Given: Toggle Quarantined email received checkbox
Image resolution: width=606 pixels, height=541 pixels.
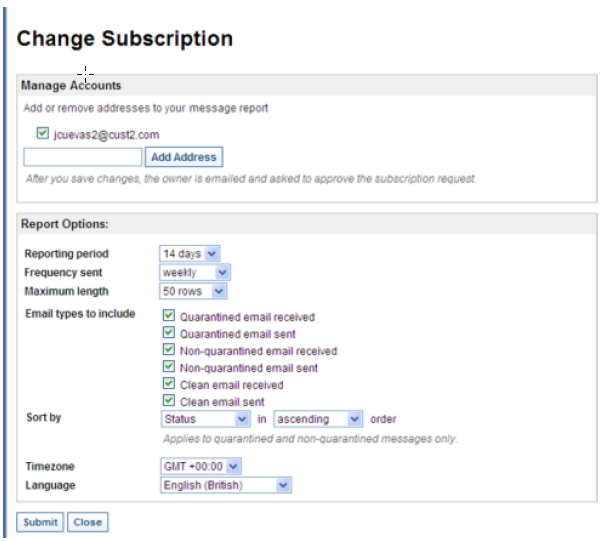Looking at the screenshot, I should tap(168, 316).
